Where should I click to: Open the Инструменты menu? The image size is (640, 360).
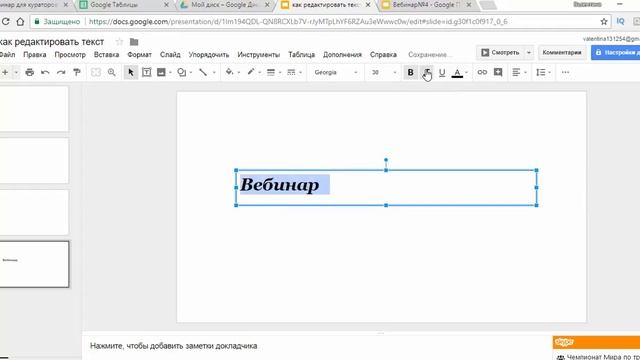click(258, 54)
